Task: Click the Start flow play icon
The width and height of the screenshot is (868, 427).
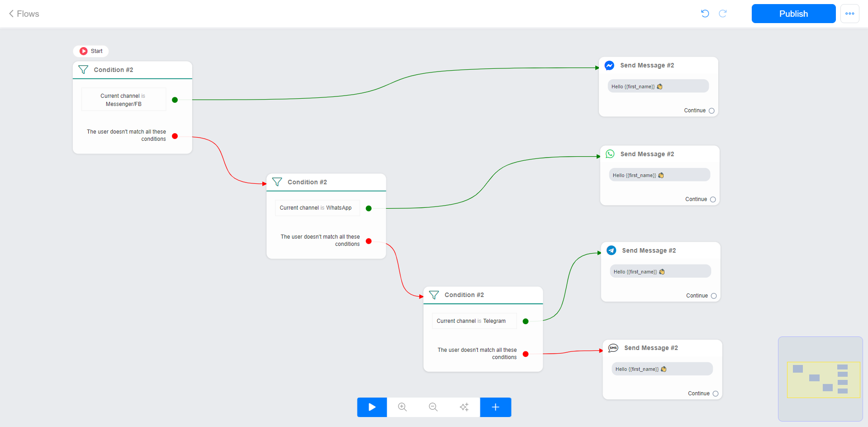Action: (x=83, y=51)
